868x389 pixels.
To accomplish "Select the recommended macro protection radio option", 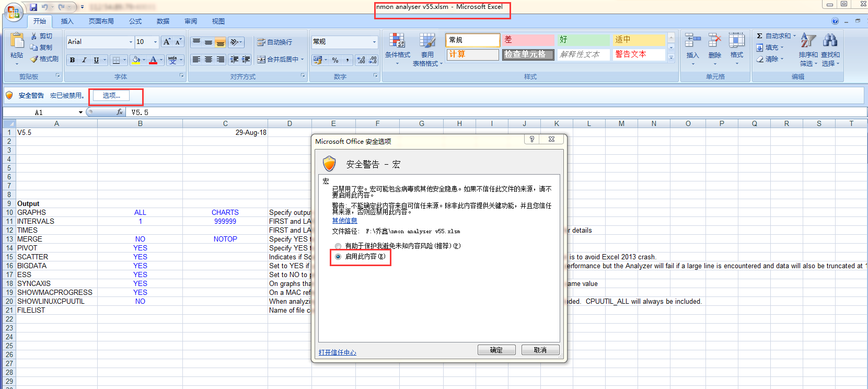I will 338,246.
